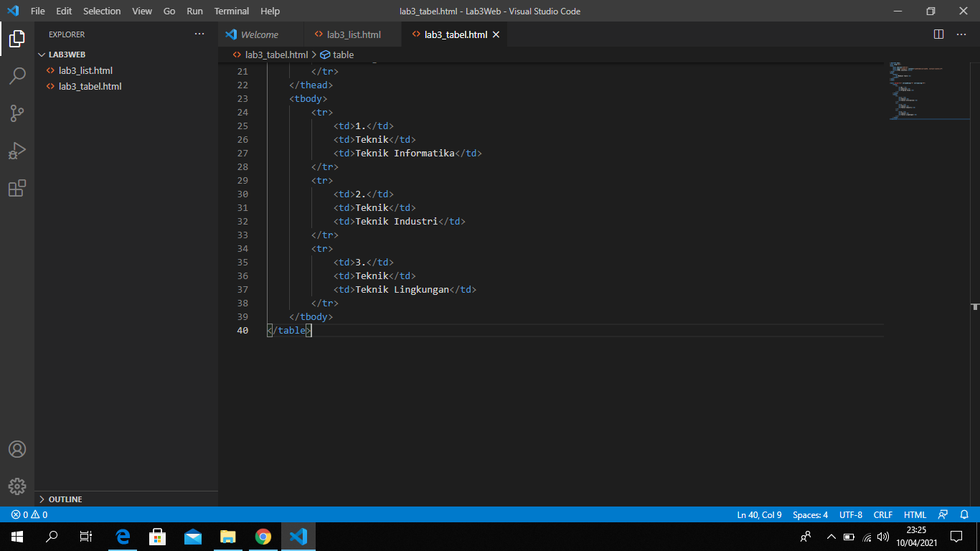Open lab3_list.html in the Explorer
Image resolution: width=980 pixels, height=551 pixels.
tap(126, 70)
